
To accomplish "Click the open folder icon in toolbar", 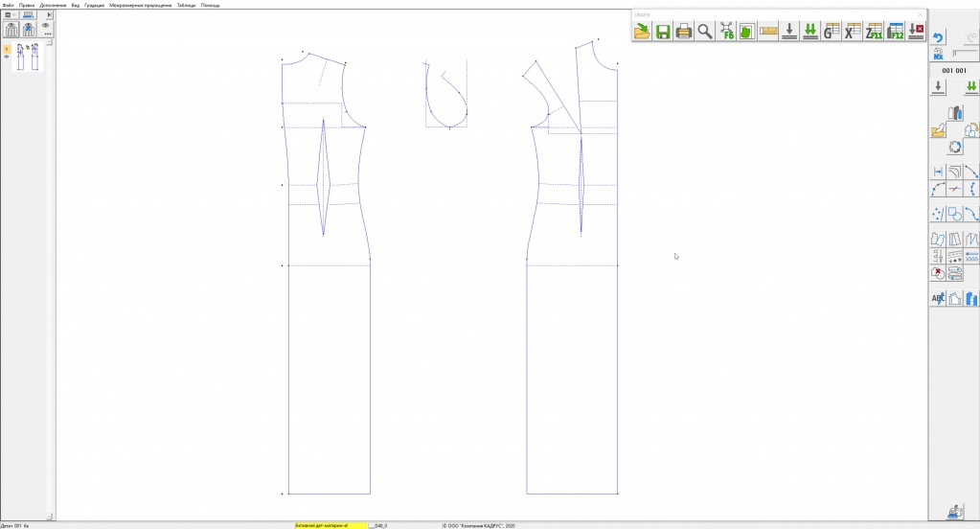I will click(x=642, y=32).
